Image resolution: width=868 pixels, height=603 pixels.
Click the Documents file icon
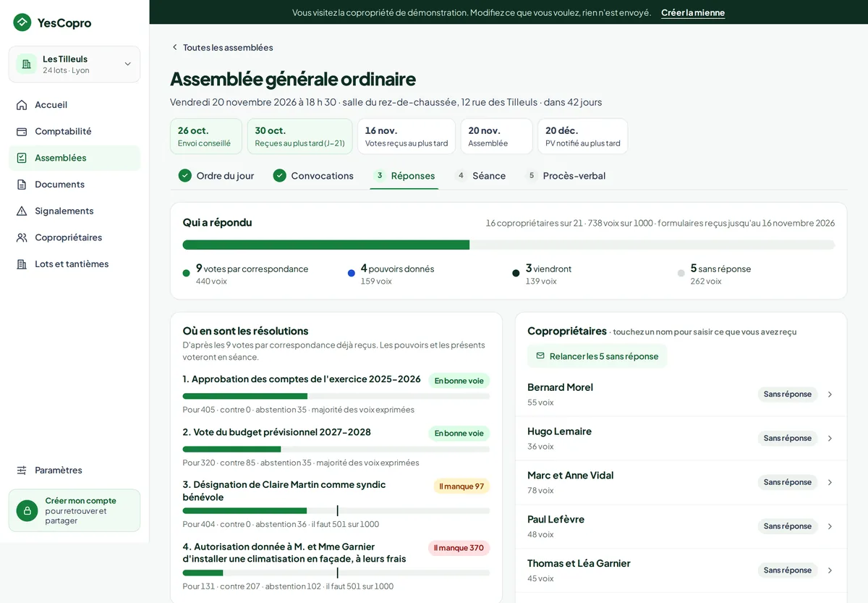point(22,185)
